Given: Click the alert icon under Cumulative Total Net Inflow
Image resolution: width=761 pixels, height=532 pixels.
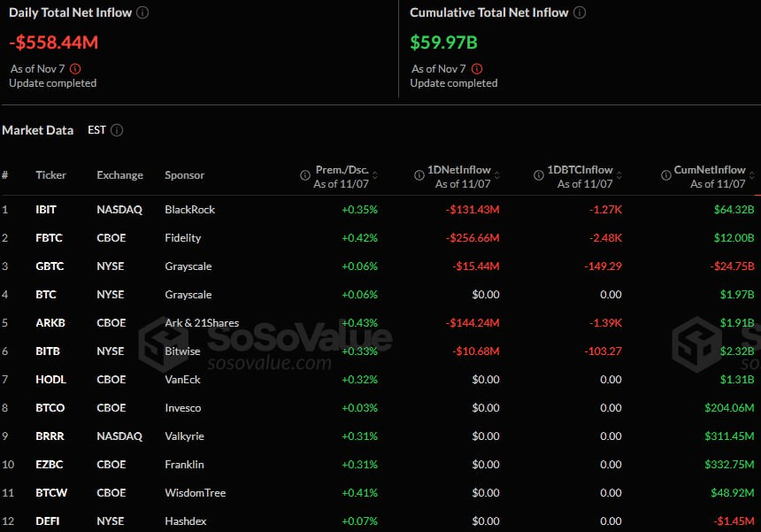Looking at the screenshot, I should point(477,68).
